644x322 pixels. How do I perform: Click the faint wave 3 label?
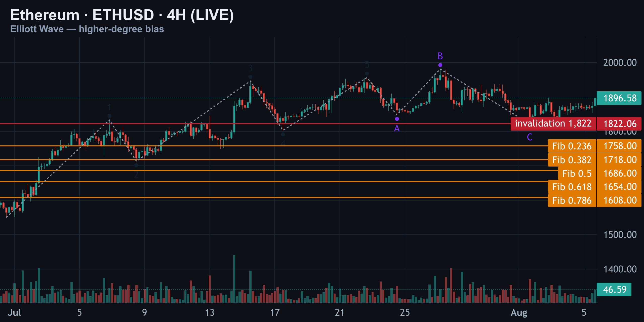coord(250,68)
